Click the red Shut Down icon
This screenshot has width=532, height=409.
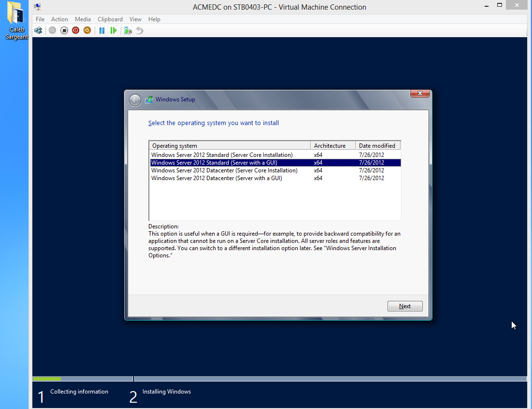(x=76, y=30)
